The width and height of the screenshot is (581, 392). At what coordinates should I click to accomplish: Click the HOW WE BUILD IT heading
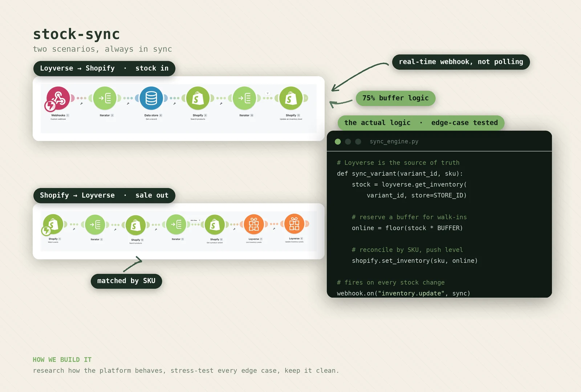(x=62, y=360)
